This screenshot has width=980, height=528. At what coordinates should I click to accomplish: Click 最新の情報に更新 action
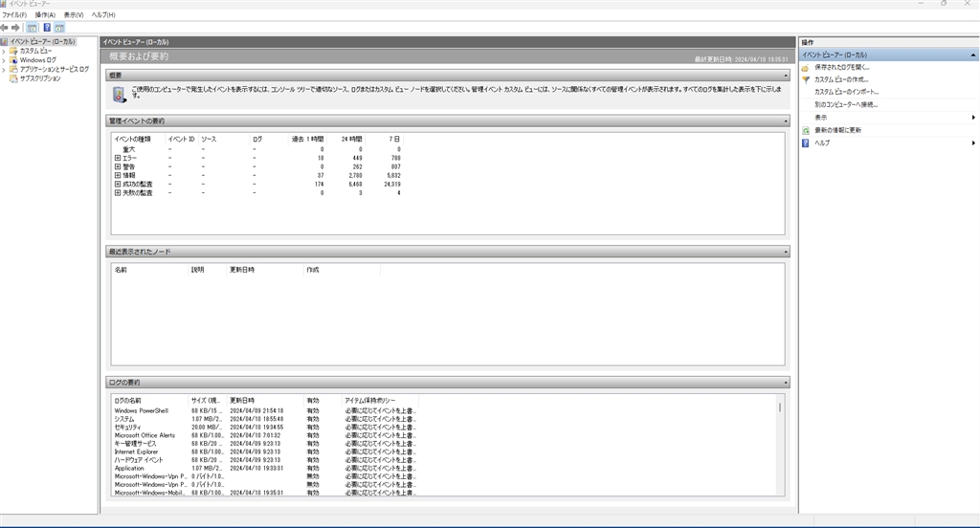(x=838, y=131)
